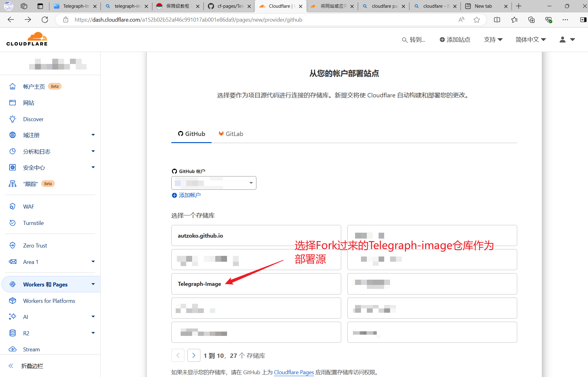Viewport: 588px width, 377px height.
Task: Click the R2 database icon
Action: click(x=12, y=333)
